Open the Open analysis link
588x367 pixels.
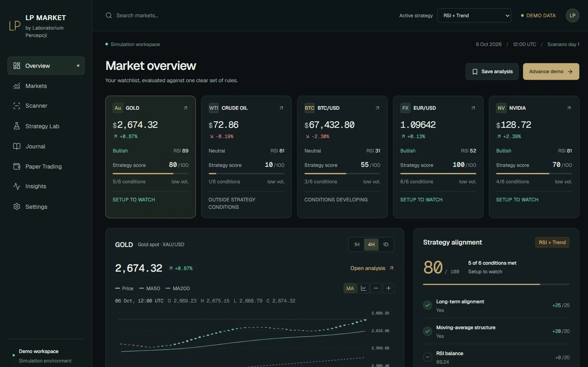(x=372, y=268)
